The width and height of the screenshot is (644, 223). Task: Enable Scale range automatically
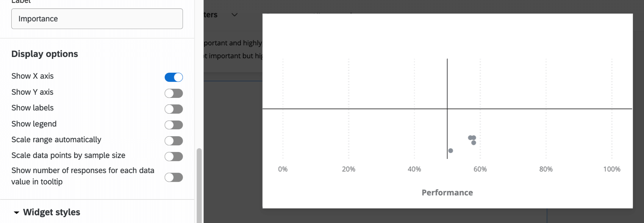tap(174, 141)
